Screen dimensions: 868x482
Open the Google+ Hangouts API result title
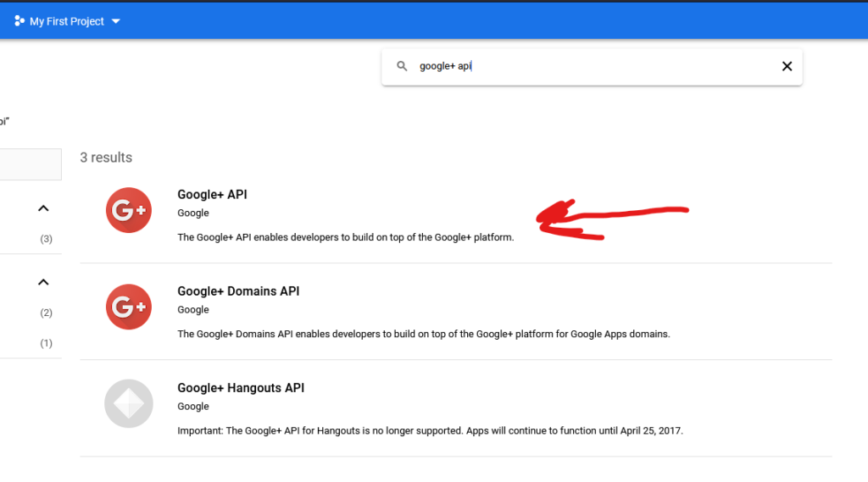click(241, 388)
